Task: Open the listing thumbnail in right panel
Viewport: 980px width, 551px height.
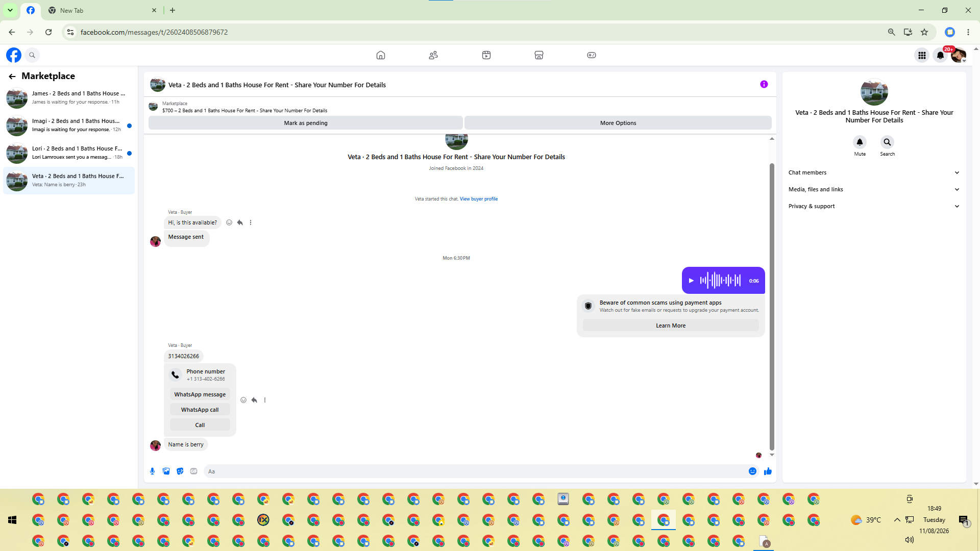Action: [874, 92]
